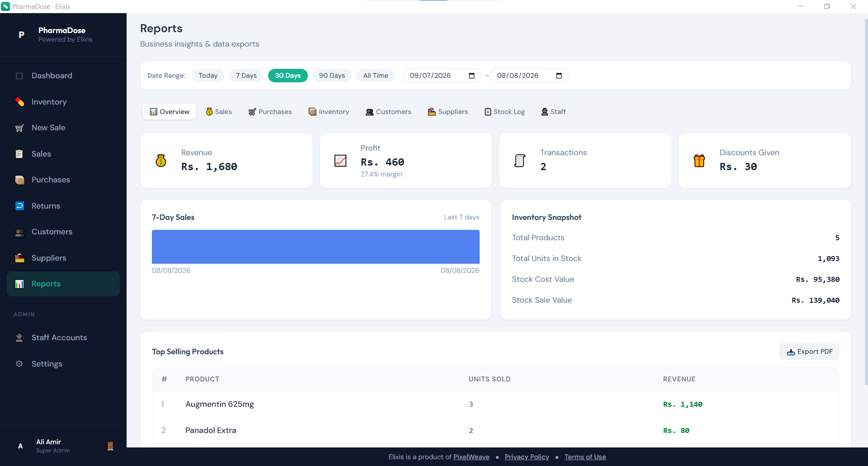Open Sales via its clipboard icon
Image resolution: width=868 pixels, height=466 pixels.
click(19, 154)
